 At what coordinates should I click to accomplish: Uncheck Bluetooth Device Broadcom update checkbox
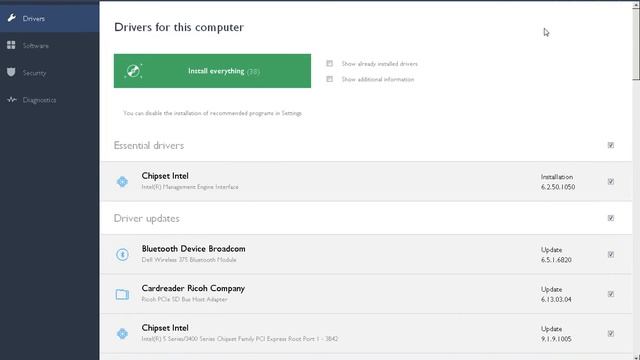(611, 254)
